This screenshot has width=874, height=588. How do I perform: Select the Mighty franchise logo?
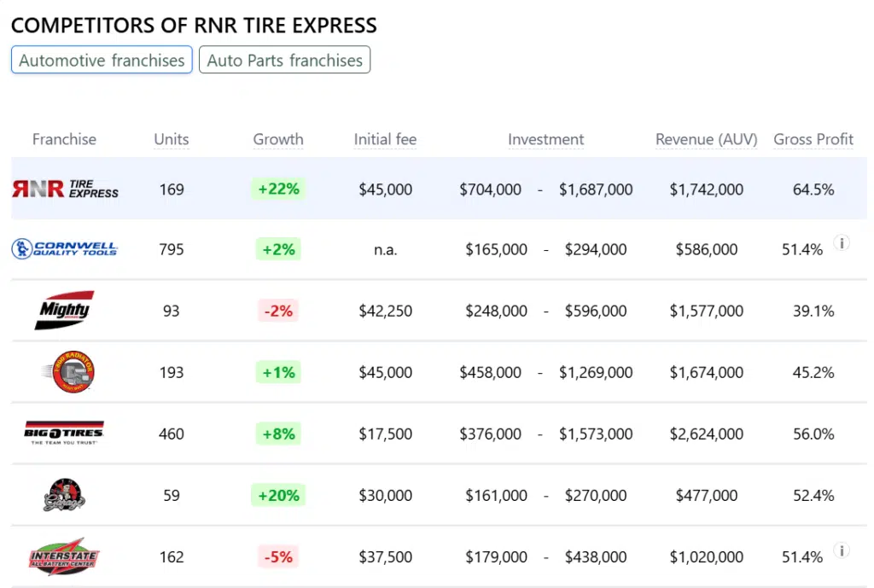coord(65,311)
